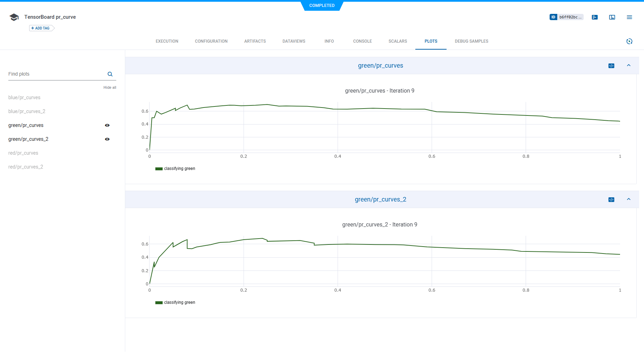The width and height of the screenshot is (644, 352).
Task: Toggle visibility of green/pr_curves_2 plot
Action: tap(107, 139)
